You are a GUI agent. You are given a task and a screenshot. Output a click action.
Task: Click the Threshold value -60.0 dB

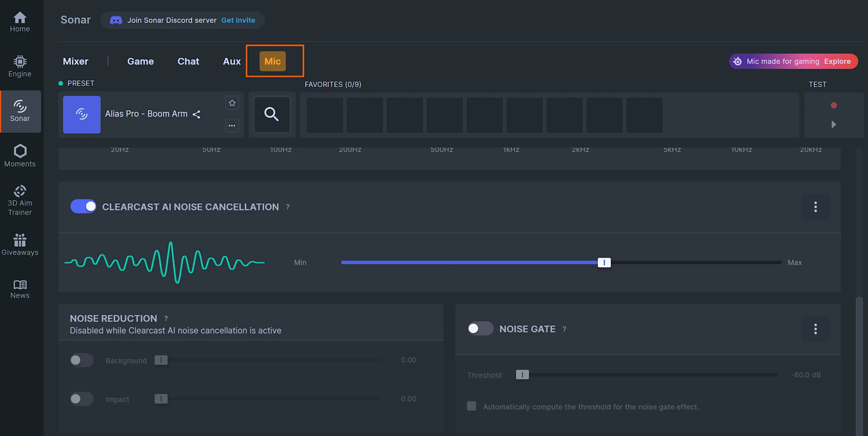click(806, 375)
